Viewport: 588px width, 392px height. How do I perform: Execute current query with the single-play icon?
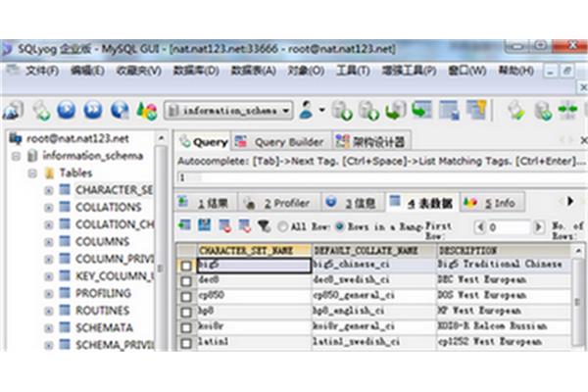[x=67, y=111]
